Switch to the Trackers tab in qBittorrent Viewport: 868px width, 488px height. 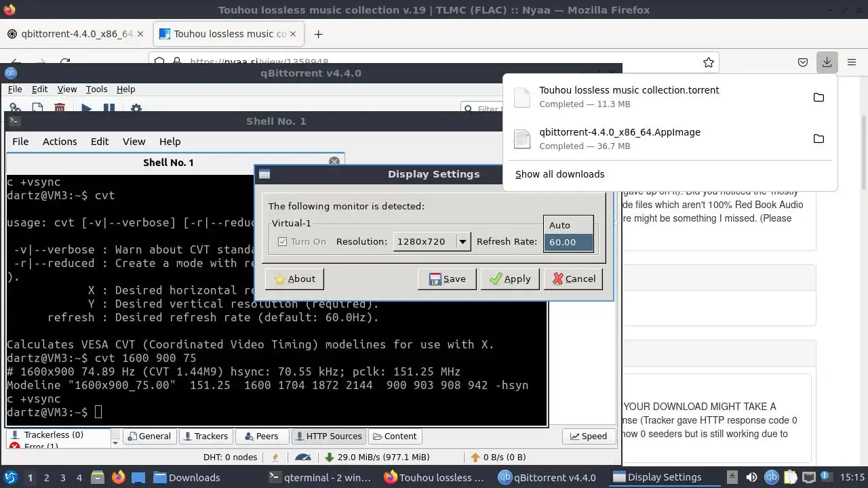point(205,436)
